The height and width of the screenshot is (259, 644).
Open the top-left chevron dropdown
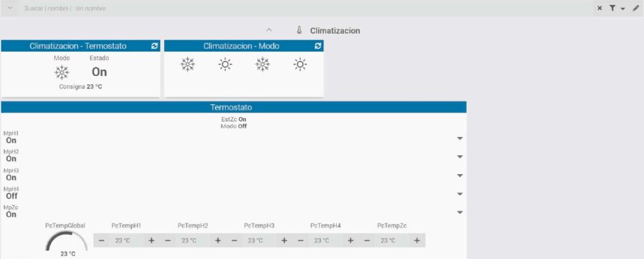(x=9, y=8)
